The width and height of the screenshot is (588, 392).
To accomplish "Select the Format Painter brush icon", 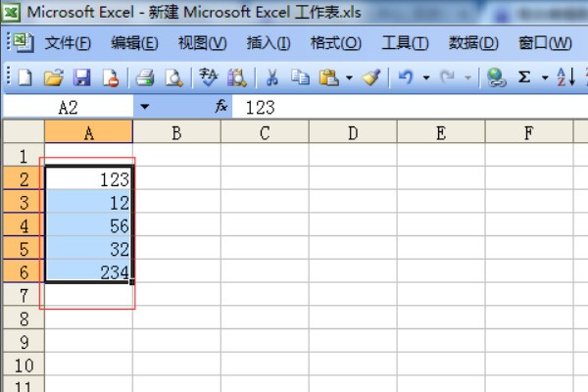I will coord(370,76).
